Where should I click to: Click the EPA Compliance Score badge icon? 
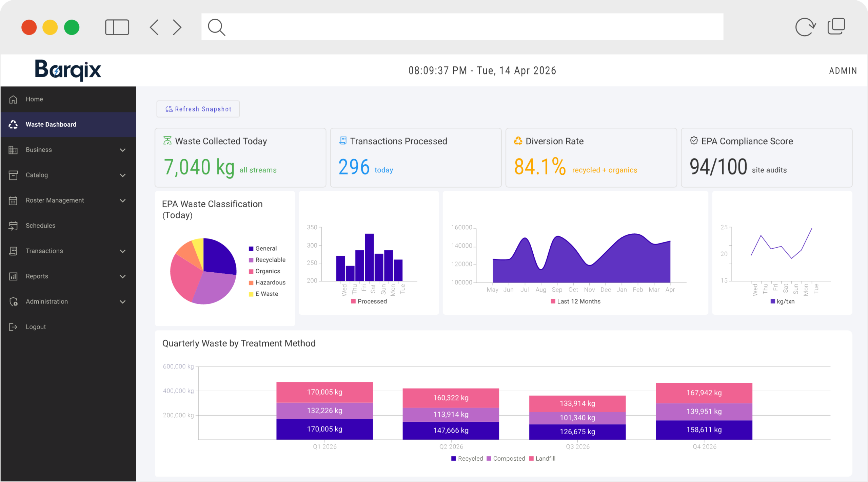[694, 141]
